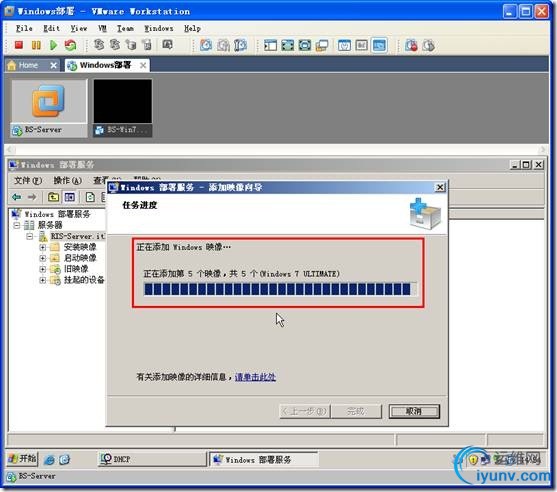Click the Back arrow in deployment console
This screenshot has width=557, height=492.
[17, 196]
